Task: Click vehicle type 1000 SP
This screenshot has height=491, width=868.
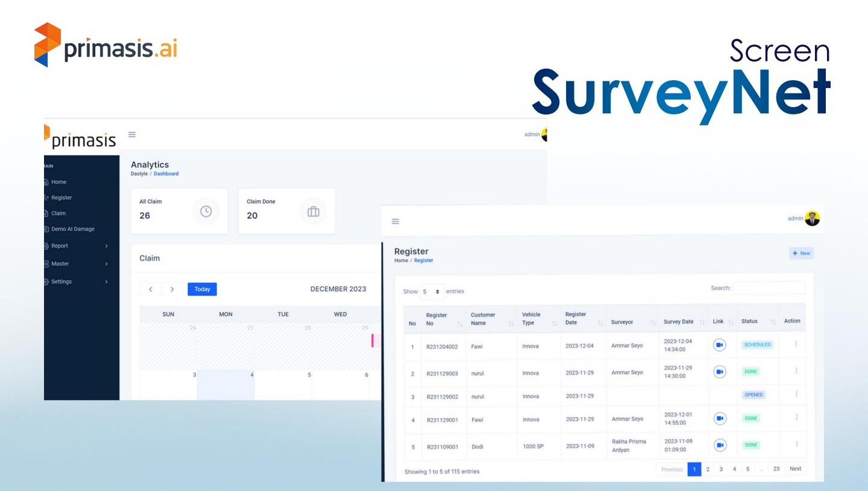Action: tap(533, 447)
